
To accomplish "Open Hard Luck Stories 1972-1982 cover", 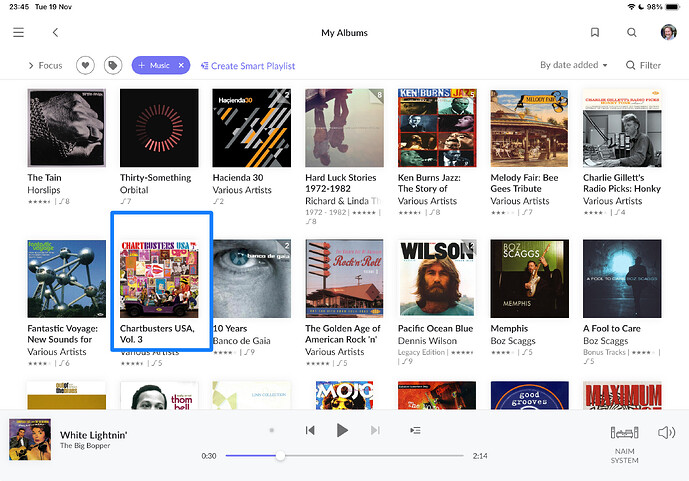I will (x=344, y=128).
